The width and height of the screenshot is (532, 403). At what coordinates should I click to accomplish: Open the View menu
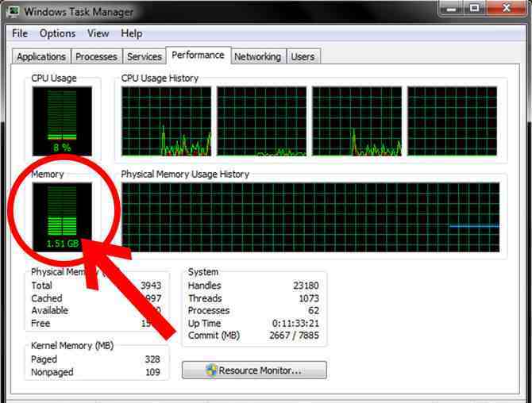[98, 33]
